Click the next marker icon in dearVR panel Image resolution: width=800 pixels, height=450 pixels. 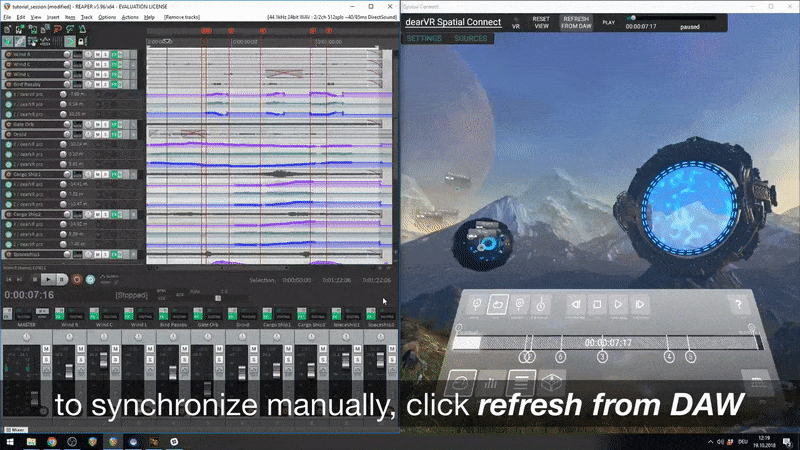click(x=639, y=305)
